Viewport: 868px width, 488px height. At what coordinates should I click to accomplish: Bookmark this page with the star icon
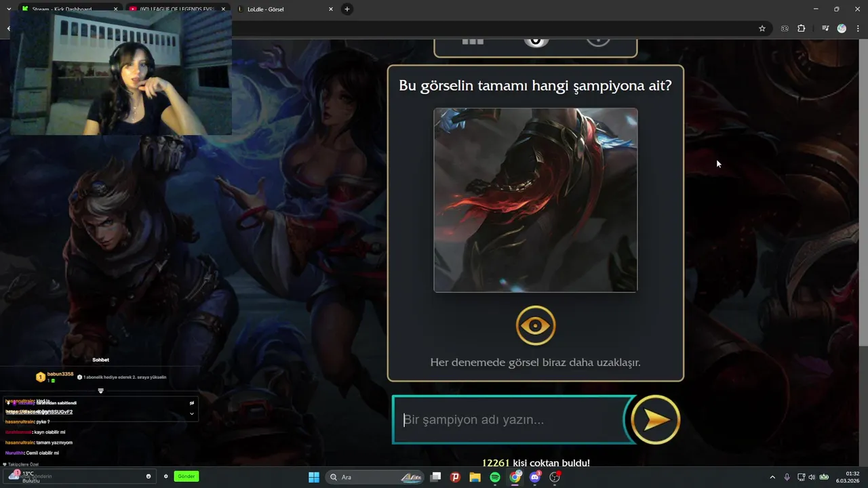[762, 28]
